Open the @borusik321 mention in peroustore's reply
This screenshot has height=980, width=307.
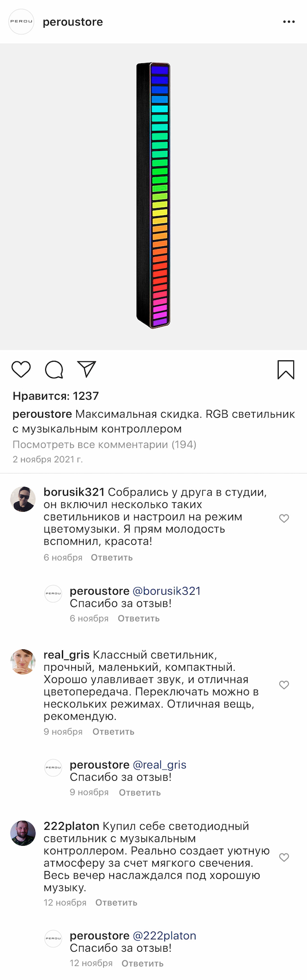[x=171, y=591]
